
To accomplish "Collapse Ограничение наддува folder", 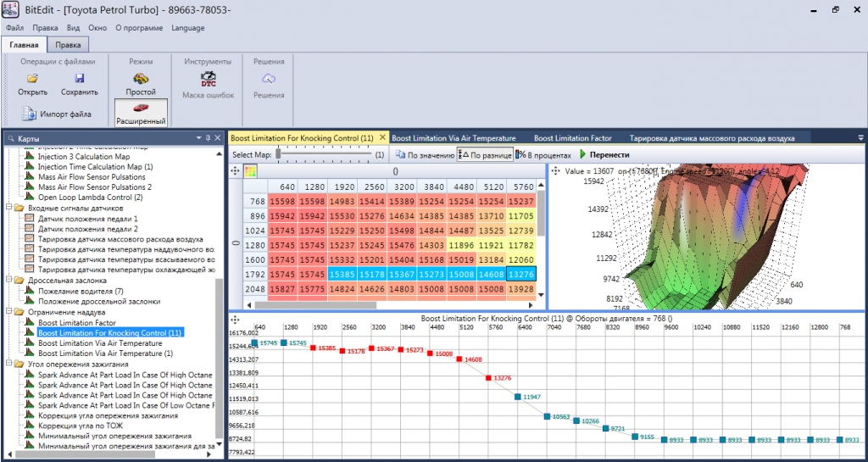I will click(8, 311).
